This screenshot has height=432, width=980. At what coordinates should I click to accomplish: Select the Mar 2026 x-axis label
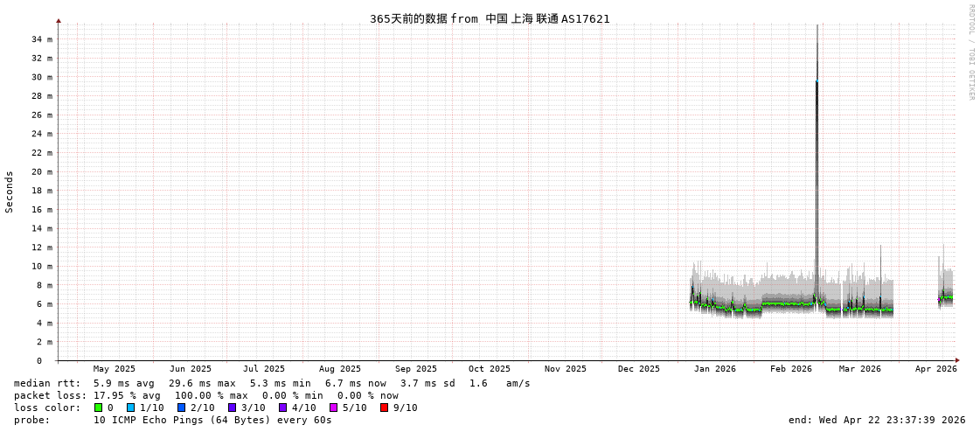[859, 369]
